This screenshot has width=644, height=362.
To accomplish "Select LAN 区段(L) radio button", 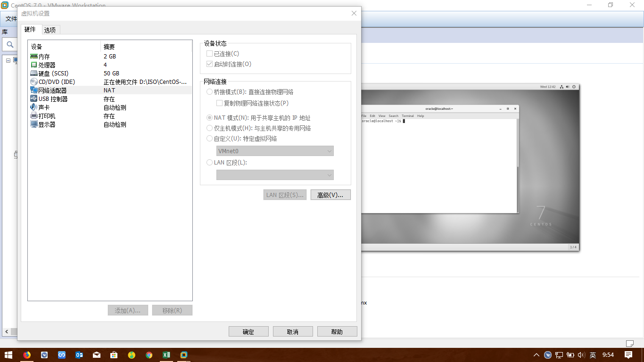I will [210, 163].
